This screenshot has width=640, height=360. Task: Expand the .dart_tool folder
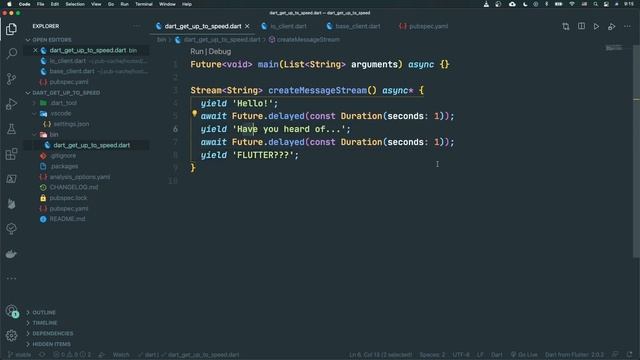coord(64,103)
